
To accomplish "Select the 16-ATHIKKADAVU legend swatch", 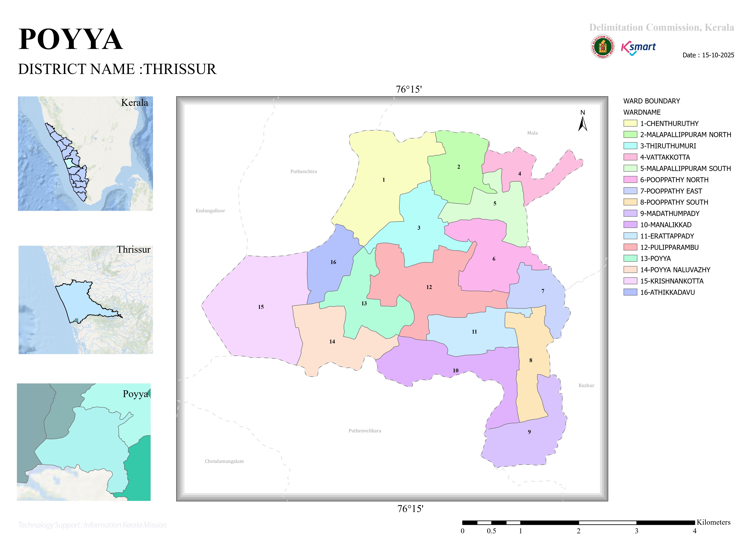I will tap(630, 292).
